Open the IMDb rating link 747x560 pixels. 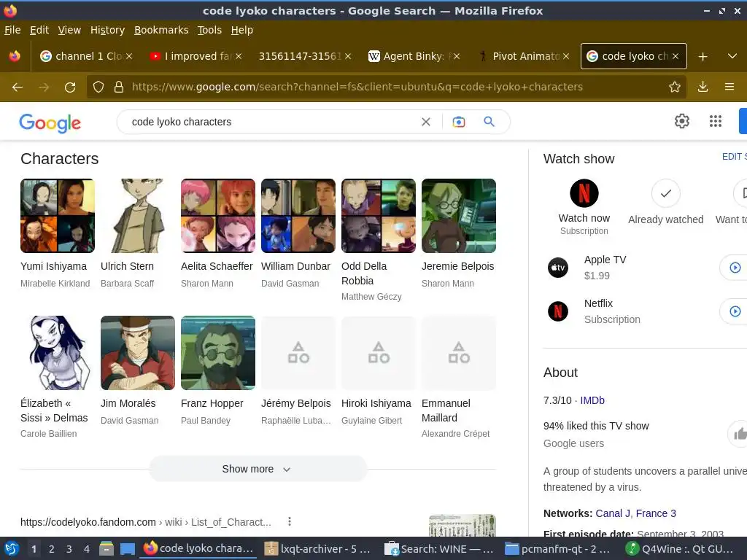[592, 400]
